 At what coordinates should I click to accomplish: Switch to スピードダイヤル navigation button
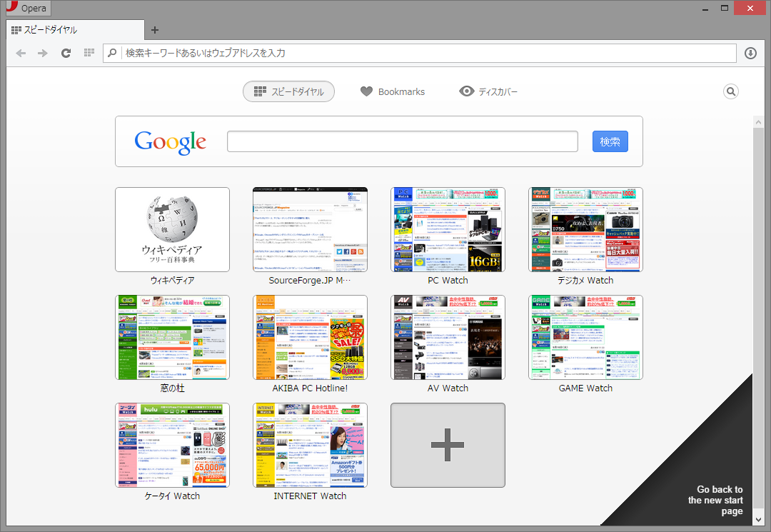pos(288,91)
